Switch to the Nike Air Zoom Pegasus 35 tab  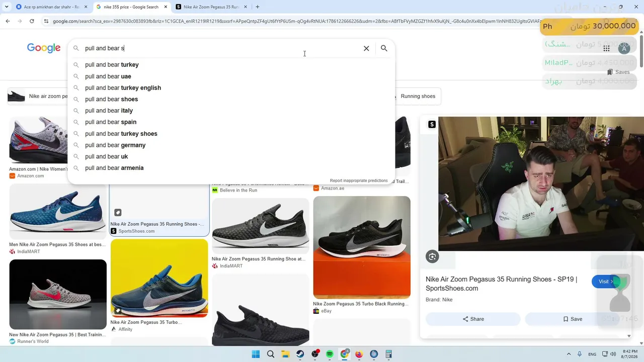(211, 7)
